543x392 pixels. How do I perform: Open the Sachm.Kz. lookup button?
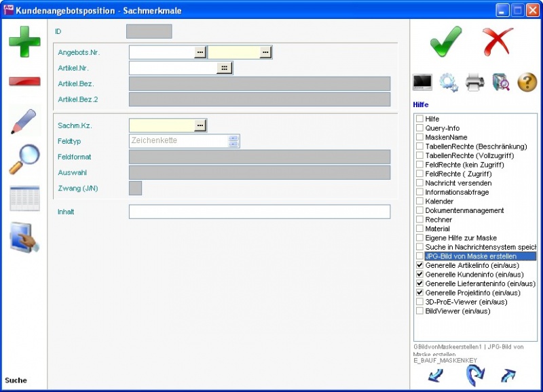point(200,125)
